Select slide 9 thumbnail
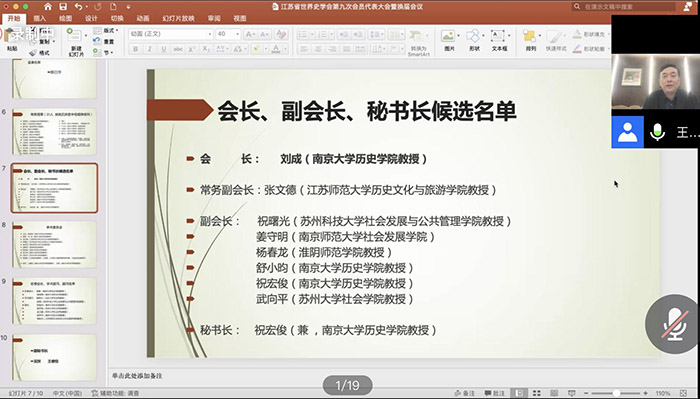 pos(54,301)
